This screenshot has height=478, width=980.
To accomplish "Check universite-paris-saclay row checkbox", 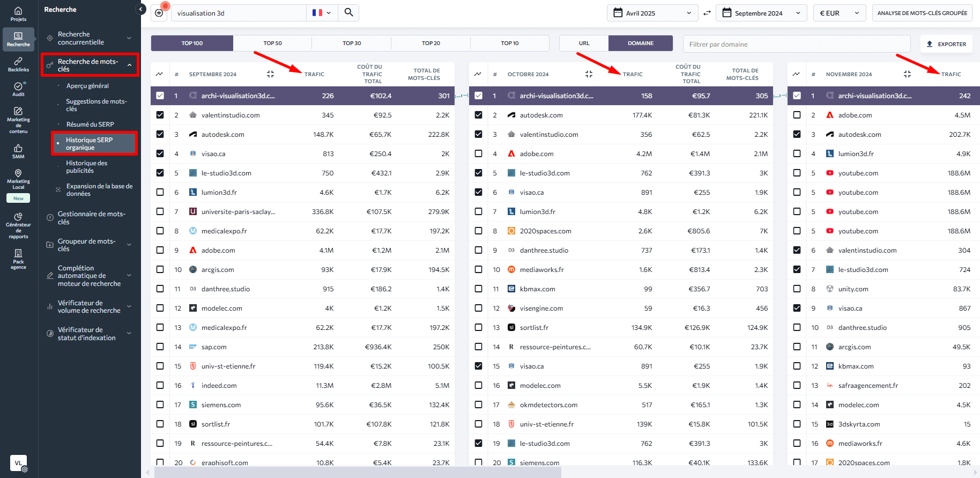I will click(160, 211).
